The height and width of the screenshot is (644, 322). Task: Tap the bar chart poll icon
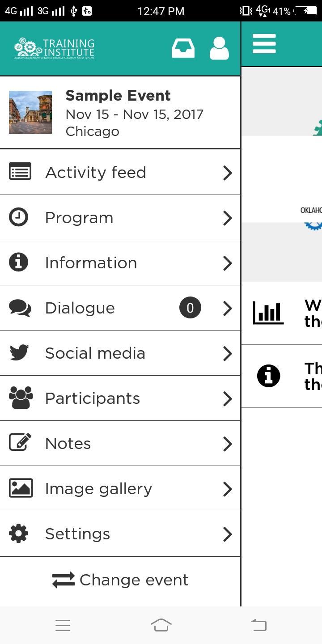point(268,312)
